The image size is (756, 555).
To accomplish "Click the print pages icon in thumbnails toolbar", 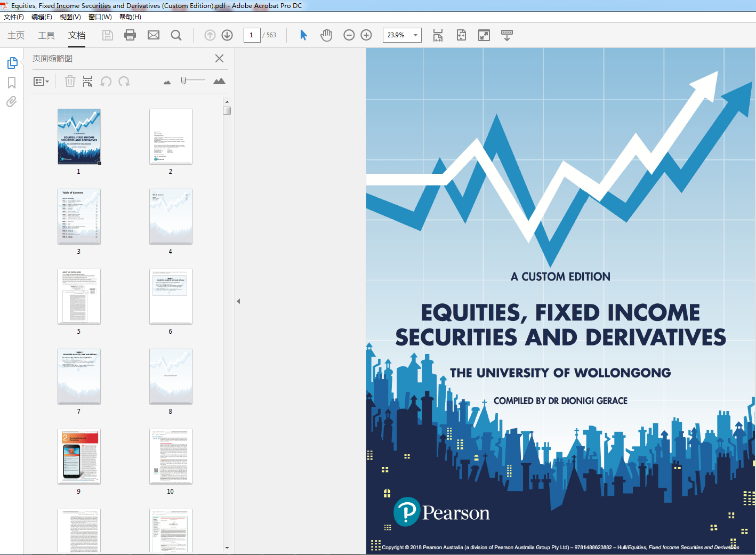I will pos(88,81).
